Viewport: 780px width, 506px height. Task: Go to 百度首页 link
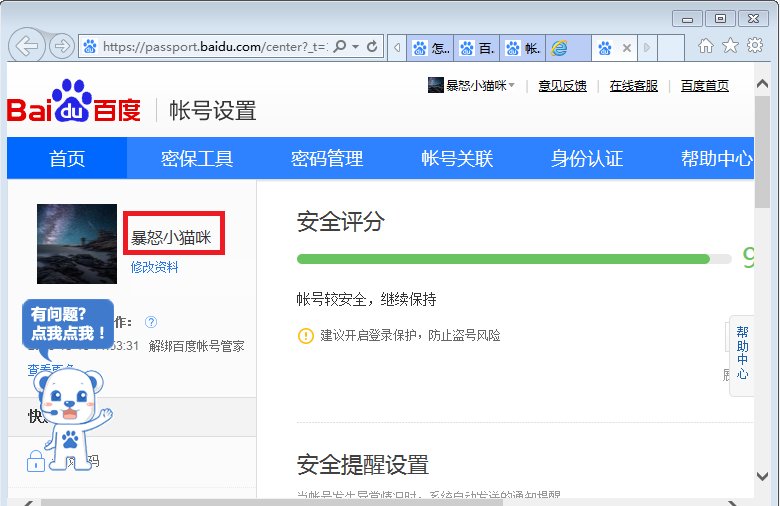pyautogui.click(x=705, y=86)
